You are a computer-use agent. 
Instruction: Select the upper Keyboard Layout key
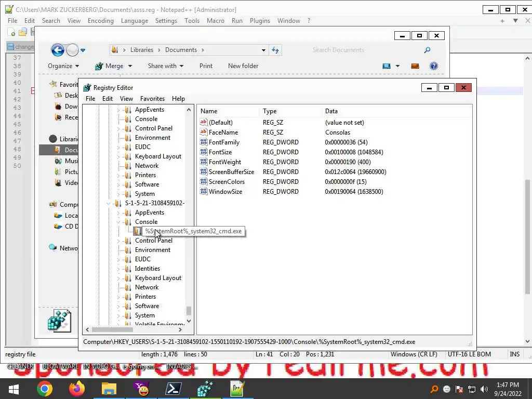point(158,156)
